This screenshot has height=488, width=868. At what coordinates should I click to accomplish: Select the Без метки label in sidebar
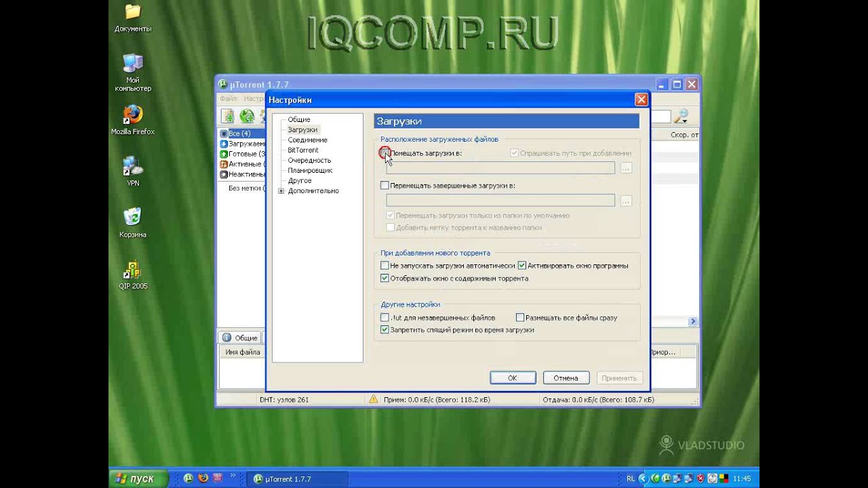(246, 188)
